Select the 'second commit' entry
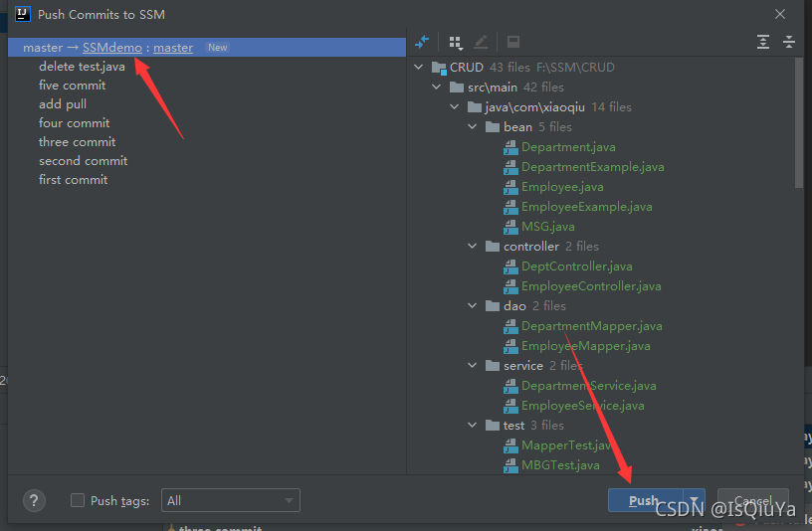 click(83, 161)
